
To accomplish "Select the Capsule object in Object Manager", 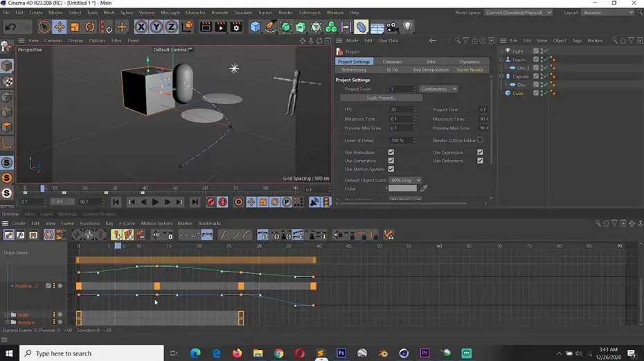I will (x=521, y=76).
